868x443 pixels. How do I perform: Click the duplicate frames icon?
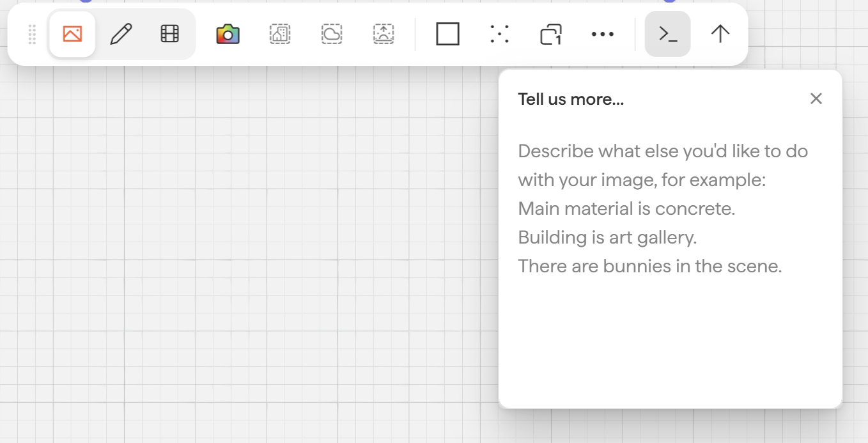click(551, 34)
